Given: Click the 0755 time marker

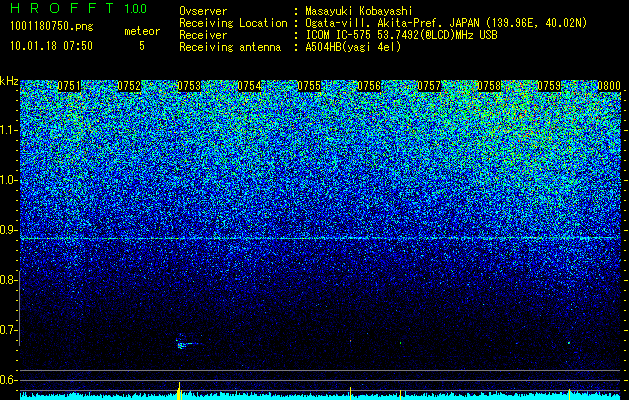Looking at the screenshot, I should [x=309, y=86].
